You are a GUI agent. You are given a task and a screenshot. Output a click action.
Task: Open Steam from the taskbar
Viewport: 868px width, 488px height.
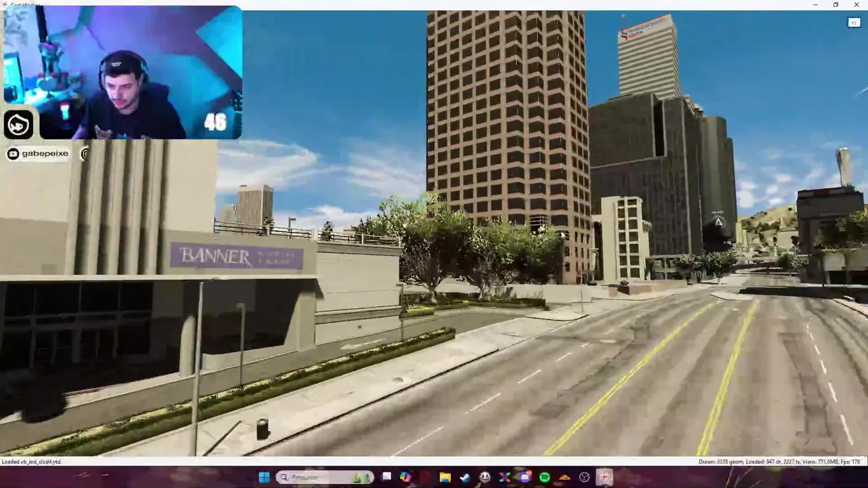465,477
